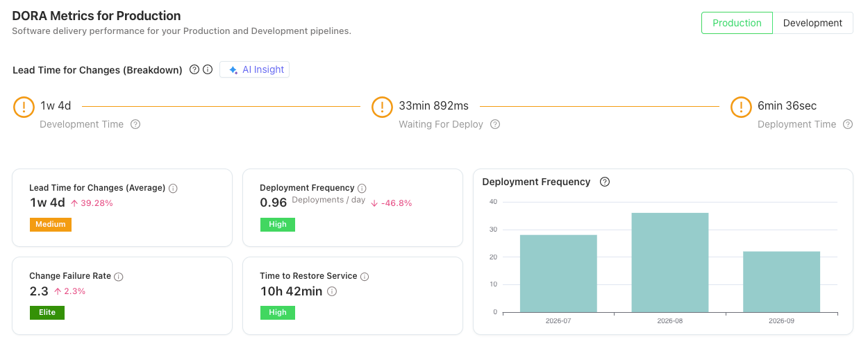Click the High badge on Time to Restore Service
The image size is (868, 344).
point(278,312)
